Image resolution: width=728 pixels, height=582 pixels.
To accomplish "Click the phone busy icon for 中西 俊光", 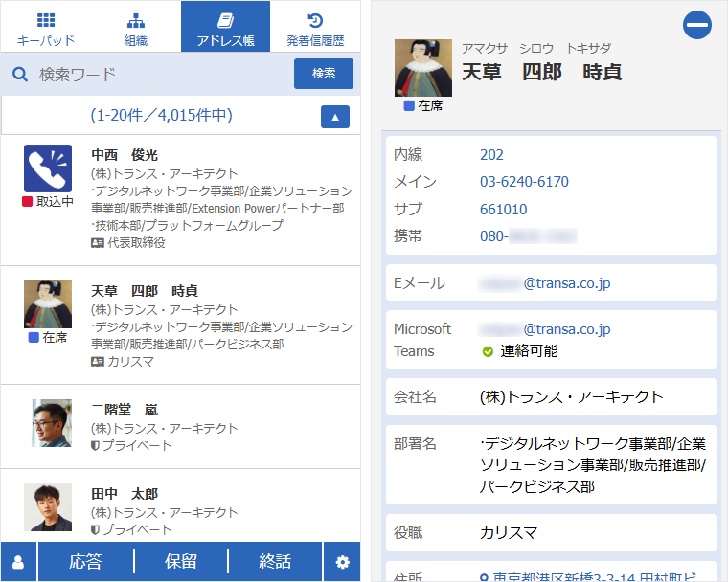I will tap(48, 168).
